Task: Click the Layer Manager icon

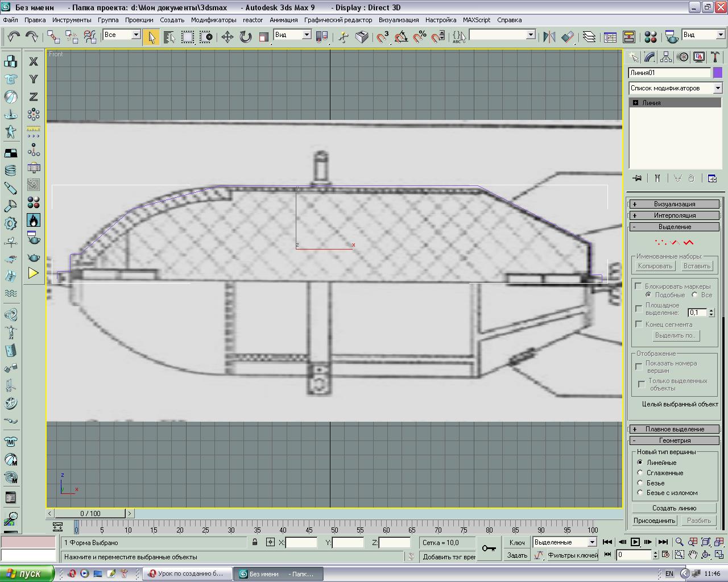Action: [589, 37]
